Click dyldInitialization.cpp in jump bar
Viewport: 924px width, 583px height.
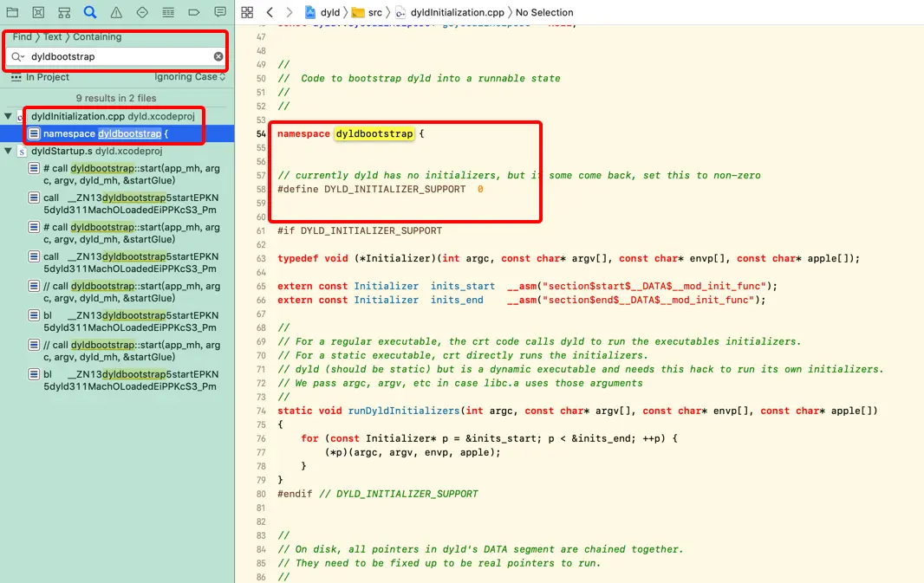point(450,12)
